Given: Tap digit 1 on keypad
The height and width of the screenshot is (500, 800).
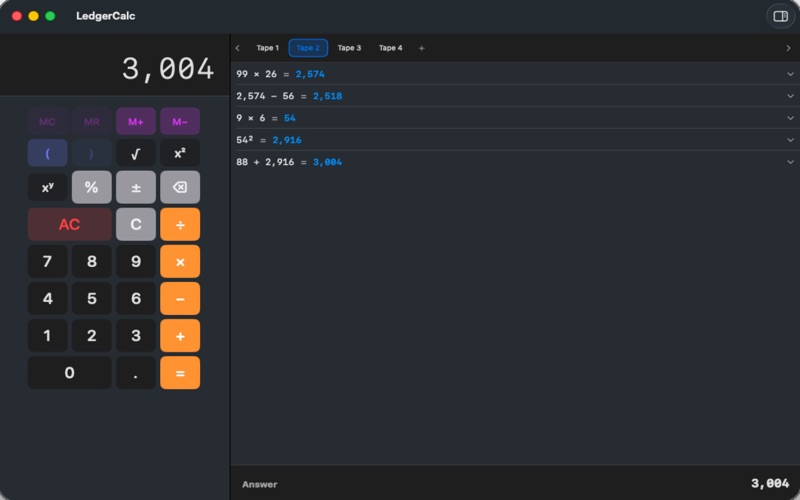Looking at the screenshot, I should coord(47,336).
